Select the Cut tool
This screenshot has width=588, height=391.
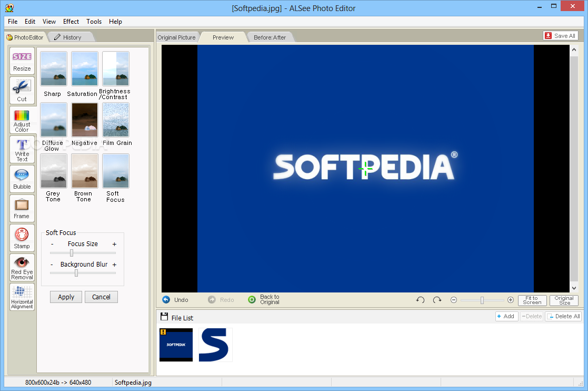[x=22, y=91]
